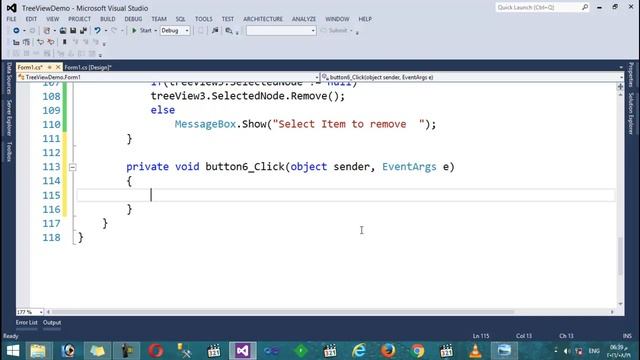Open the Solution Explorer side tab

(x=631, y=114)
